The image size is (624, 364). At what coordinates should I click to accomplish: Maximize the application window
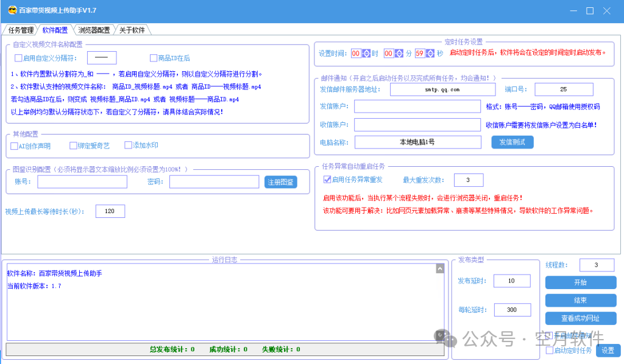click(x=590, y=11)
